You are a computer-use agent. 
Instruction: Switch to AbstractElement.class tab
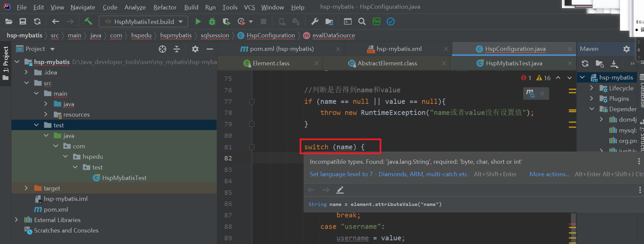(x=387, y=63)
